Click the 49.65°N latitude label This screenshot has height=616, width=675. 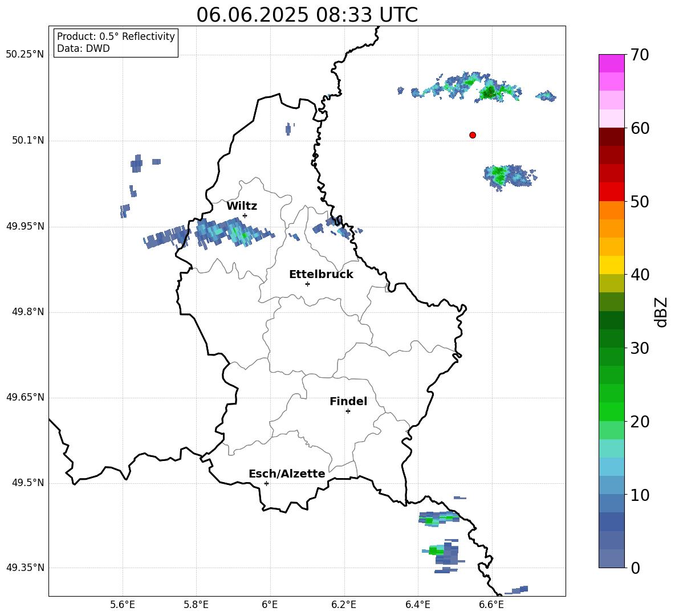coord(25,397)
